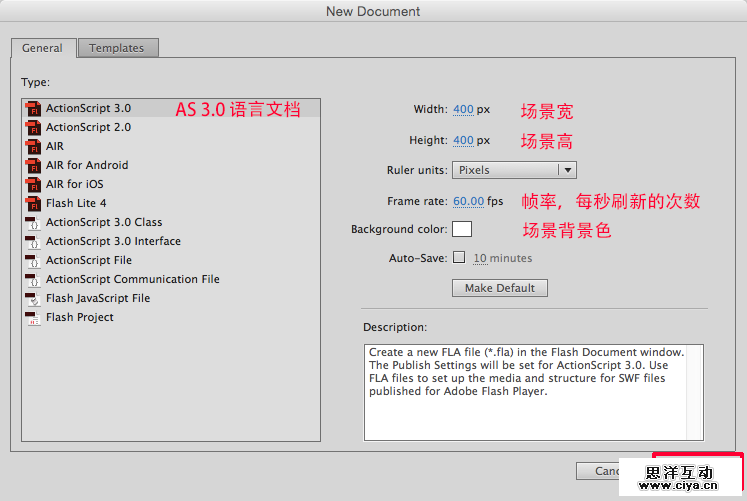Switch to the Templates tab

point(117,48)
